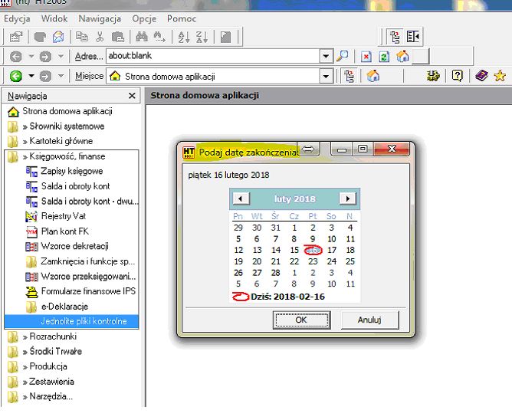Open the Nawigacja menu
Image resolution: width=512 pixels, height=420 pixels.
(100, 18)
